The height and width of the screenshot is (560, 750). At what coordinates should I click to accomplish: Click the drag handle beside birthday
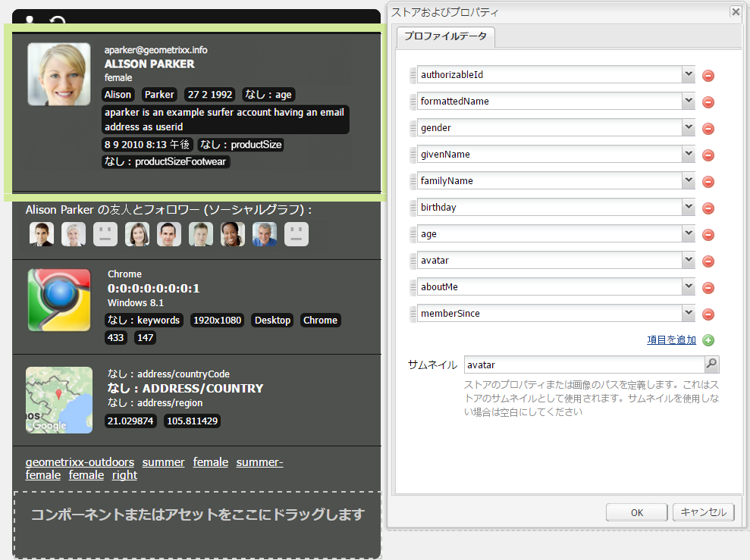pyautogui.click(x=413, y=208)
